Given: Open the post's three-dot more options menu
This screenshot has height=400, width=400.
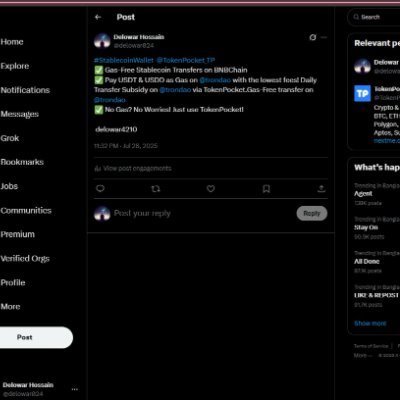Looking at the screenshot, I should click(x=324, y=37).
